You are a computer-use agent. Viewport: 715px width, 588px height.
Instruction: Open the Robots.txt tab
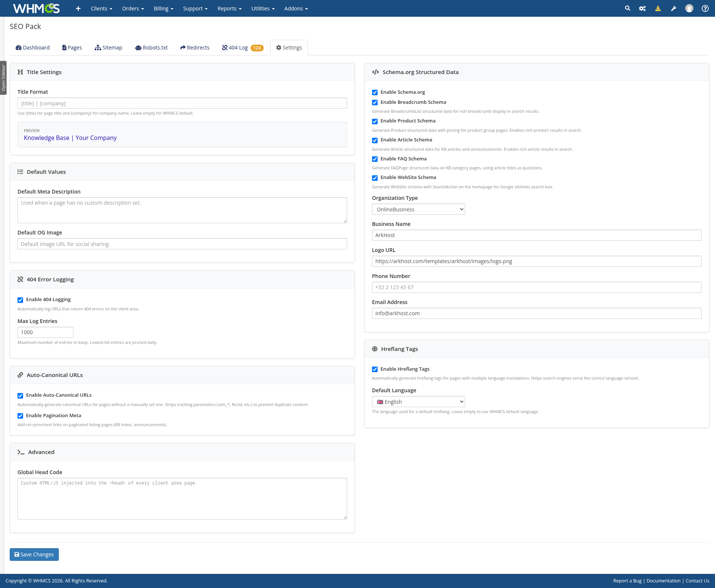pos(152,48)
